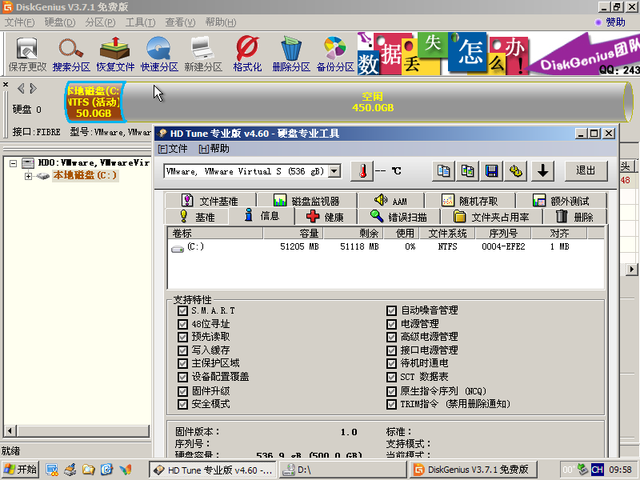The height and width of the screenshot is (480, 640).
Task: Open the Windows 开始 start button
Action: [x=20, y=470]
